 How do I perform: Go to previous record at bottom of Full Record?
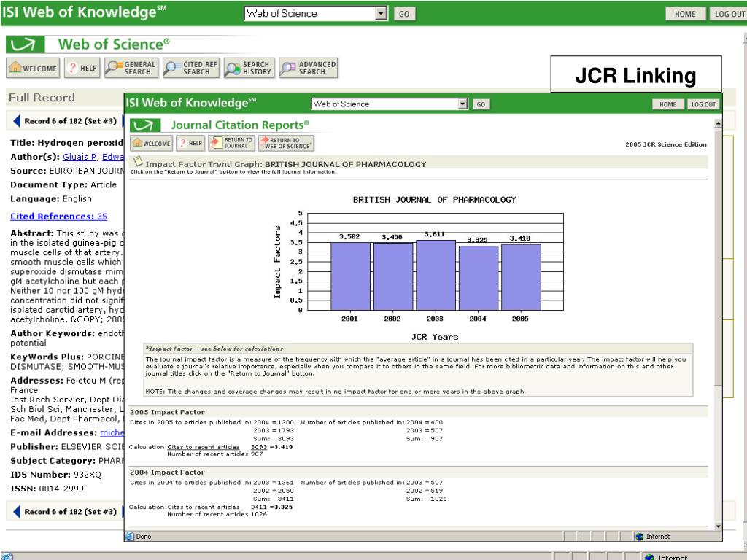[17, 511]
